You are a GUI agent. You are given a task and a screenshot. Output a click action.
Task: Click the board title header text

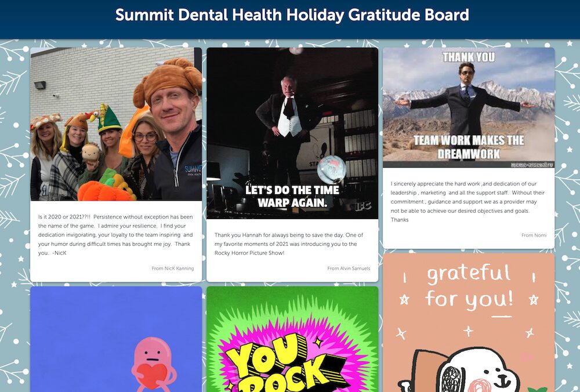point(292,15)
